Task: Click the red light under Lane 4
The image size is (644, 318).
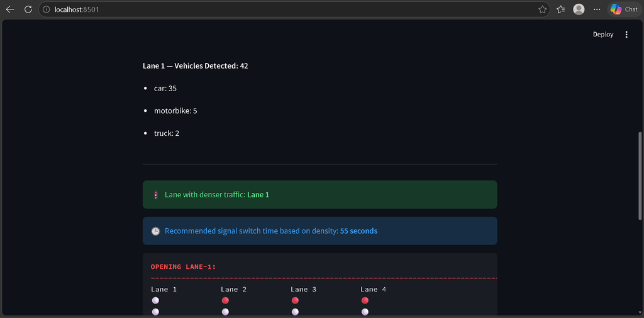Action: pos(365,300)
